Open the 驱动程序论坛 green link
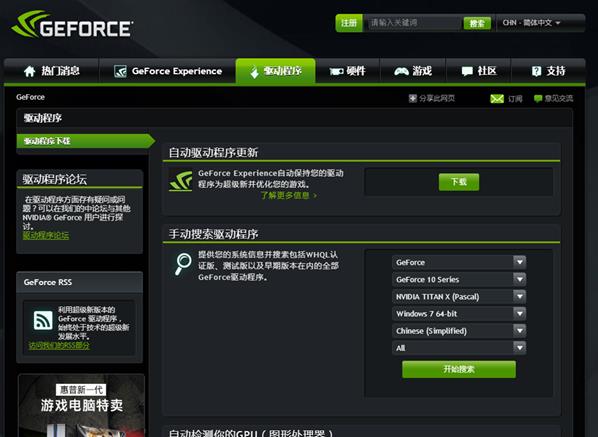This screenshot has height=437, width=598. click(46, 236)
